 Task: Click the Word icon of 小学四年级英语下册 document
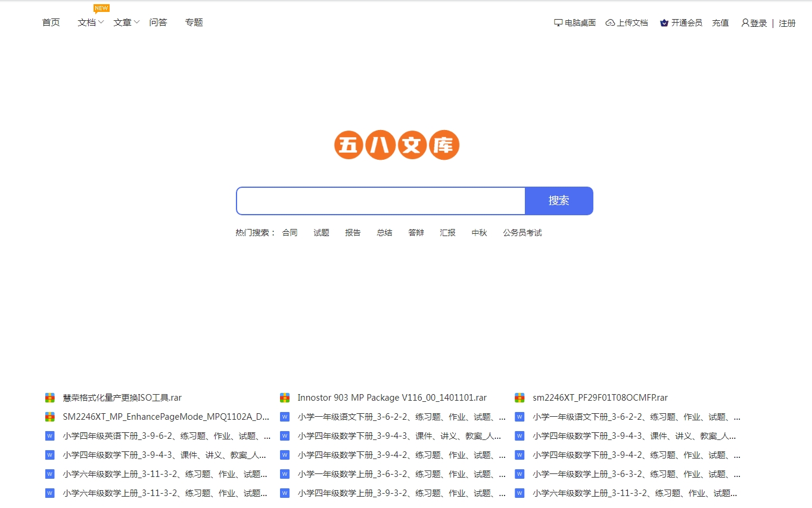point(49,435)
